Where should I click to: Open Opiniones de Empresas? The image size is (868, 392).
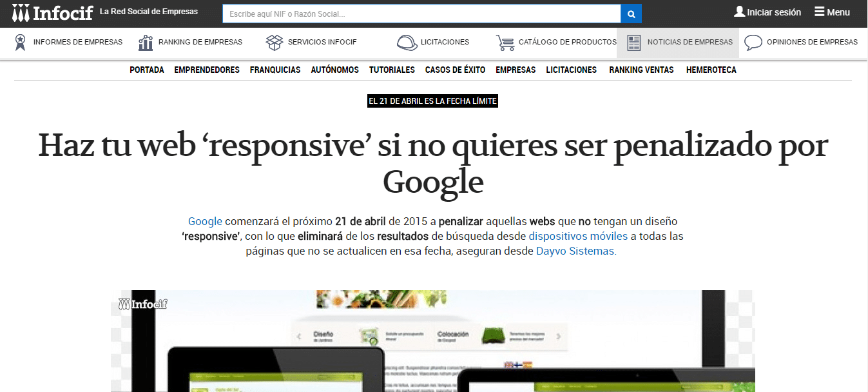[812, 42]
